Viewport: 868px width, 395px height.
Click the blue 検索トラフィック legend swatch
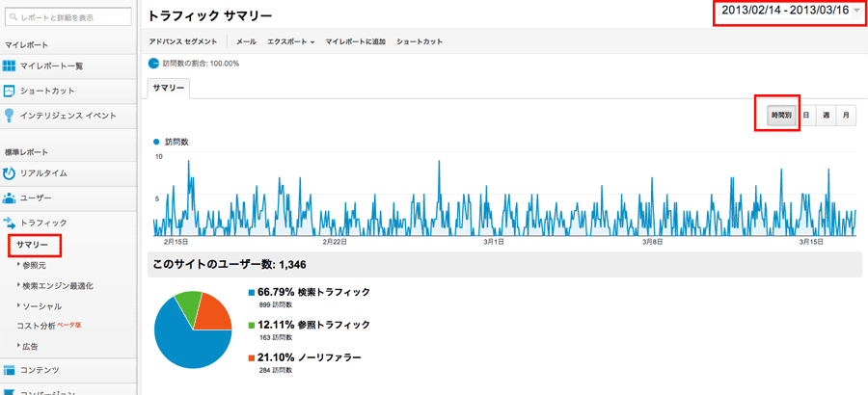(x=252, y=293)
